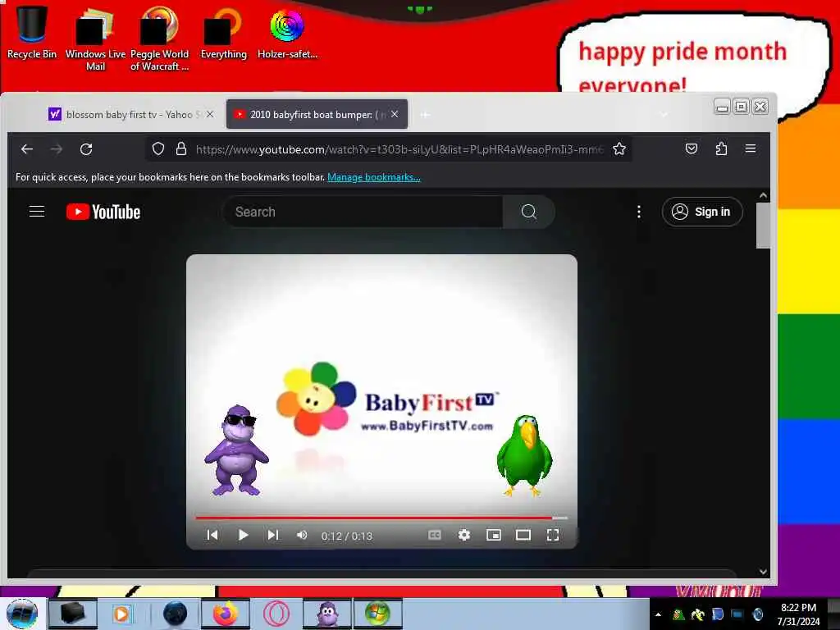Click the YouTube URL address bar
The image size is (840, 630).
399,149
